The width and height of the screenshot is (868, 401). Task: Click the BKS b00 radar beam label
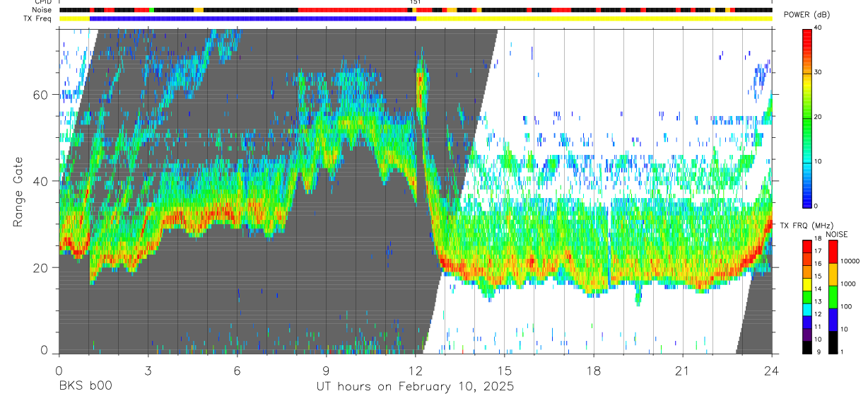click(85, 386)
